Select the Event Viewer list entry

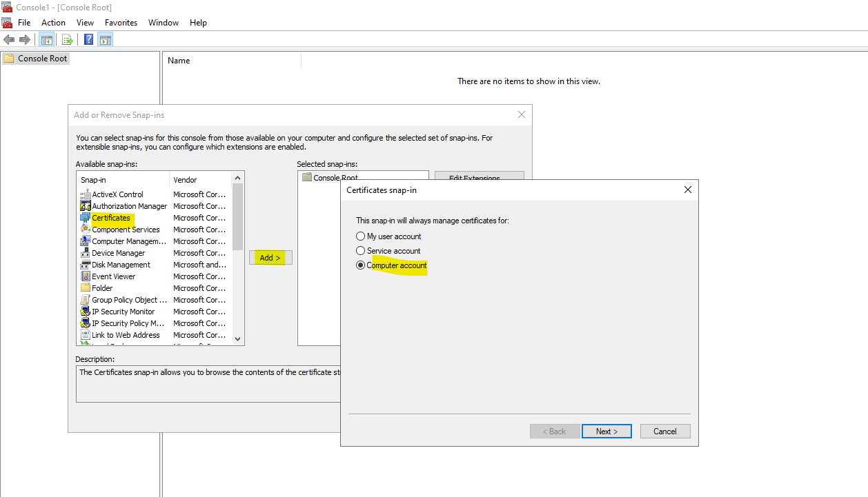tap(114, 276)
